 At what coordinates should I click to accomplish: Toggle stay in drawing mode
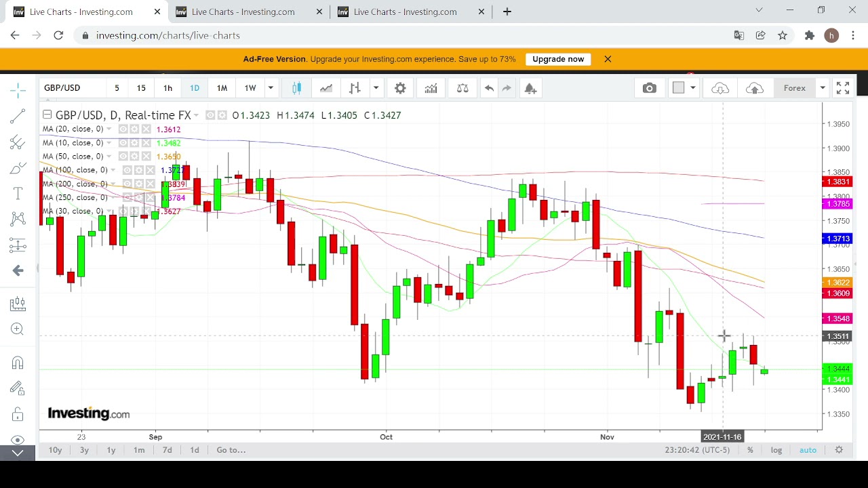(x=18, y=388)
